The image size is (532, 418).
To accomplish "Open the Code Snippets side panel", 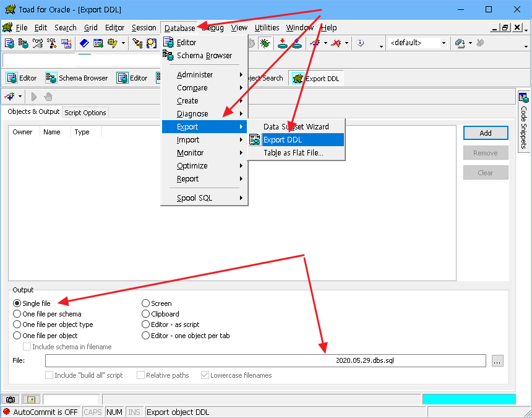I will [x=524, y=121].
